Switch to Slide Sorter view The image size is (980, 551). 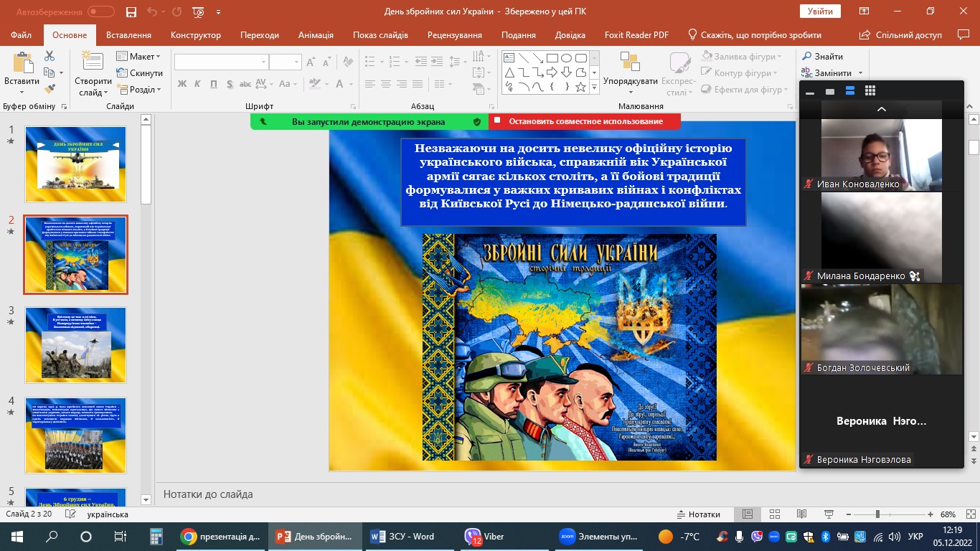point(774,514)
